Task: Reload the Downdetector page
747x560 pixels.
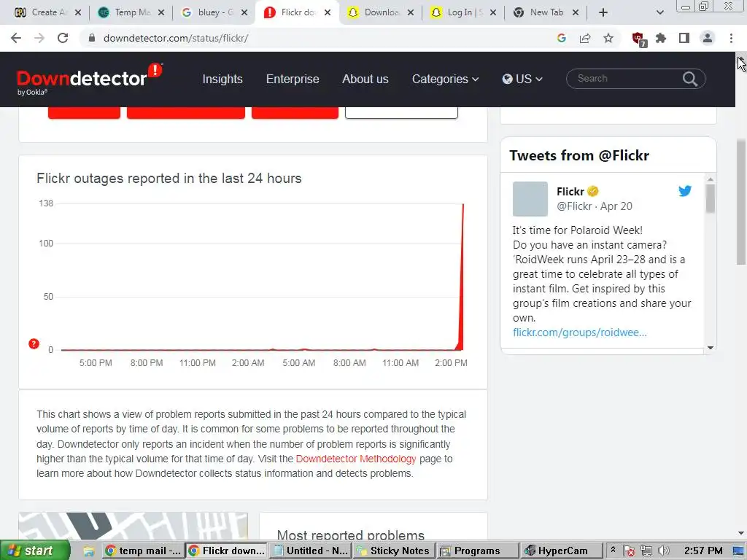Action: pyautogui.click(x=63, y=38)
